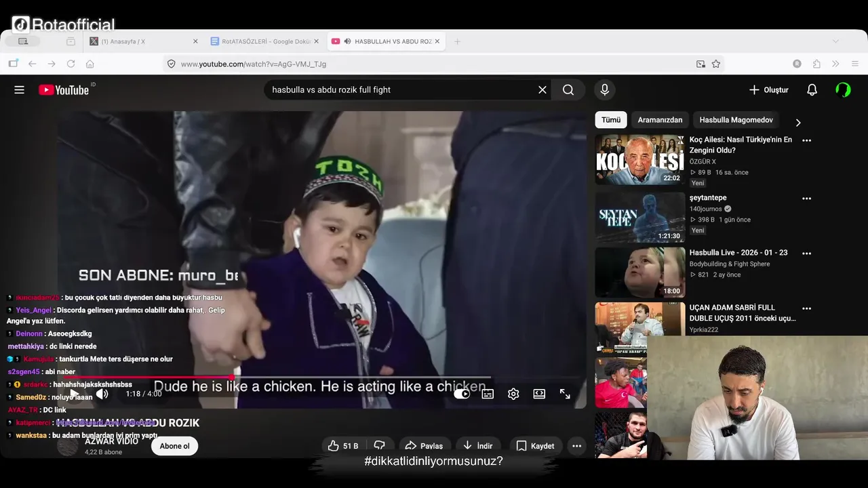Click the ÖZGÜR X channel name
The height and width of the screenshot is (488, 868).
(x=703, y=161)
